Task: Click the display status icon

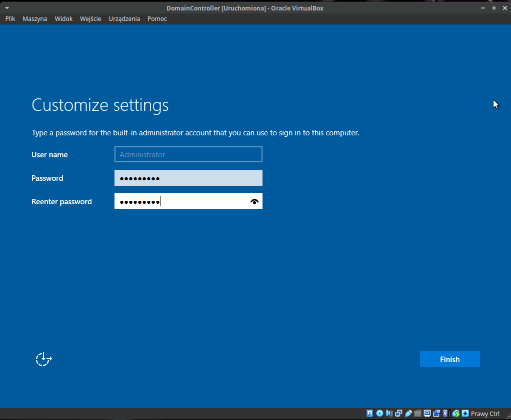Action: point(427,413)
